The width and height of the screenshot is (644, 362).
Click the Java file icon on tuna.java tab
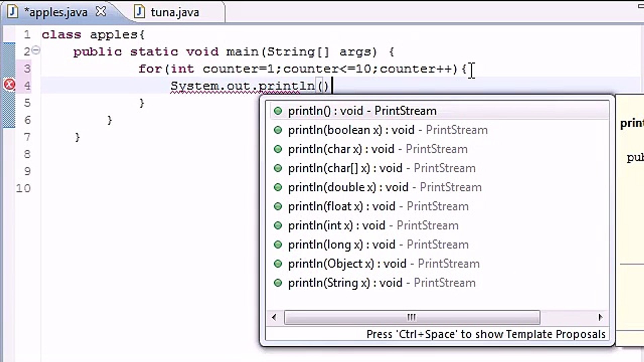click(x=139, y=11)
